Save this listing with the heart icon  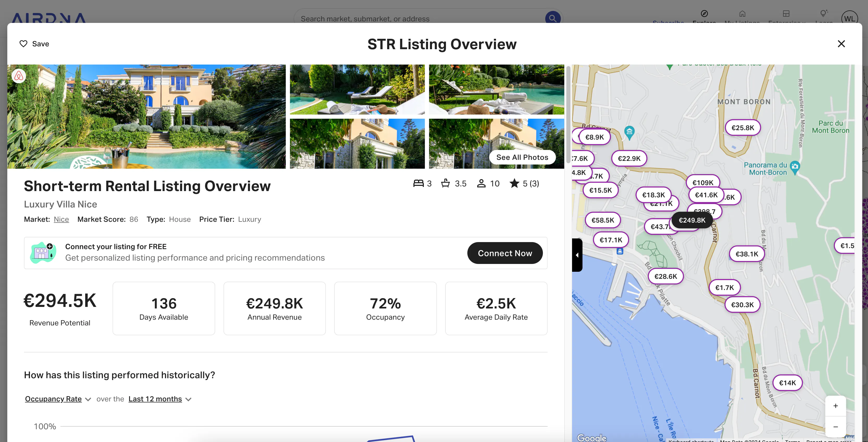(23, 44)
